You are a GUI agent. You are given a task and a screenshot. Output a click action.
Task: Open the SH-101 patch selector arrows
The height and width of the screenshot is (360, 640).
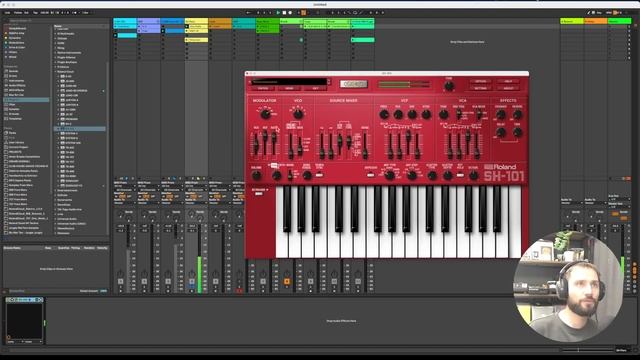click(329, 82)
